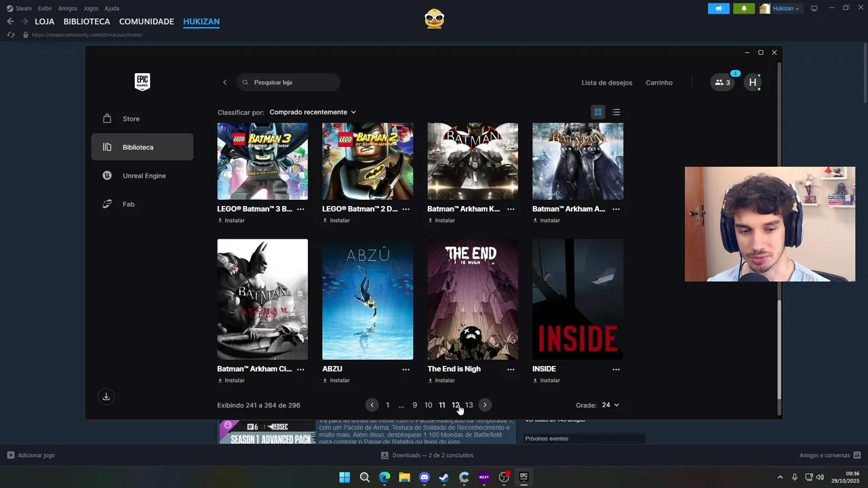Viewport: 868px width, 488px height.
Task: Open the H profile avatar menu
Action: 752,83
